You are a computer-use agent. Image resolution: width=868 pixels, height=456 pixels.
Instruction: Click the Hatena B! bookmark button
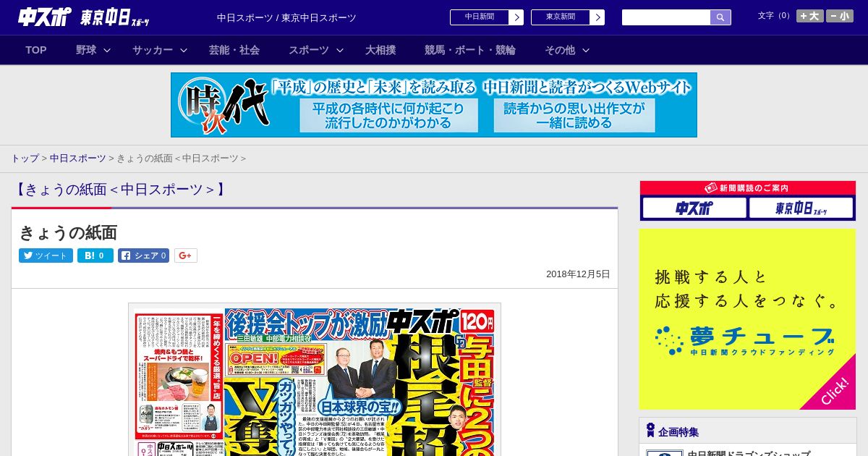pos(95,256)
